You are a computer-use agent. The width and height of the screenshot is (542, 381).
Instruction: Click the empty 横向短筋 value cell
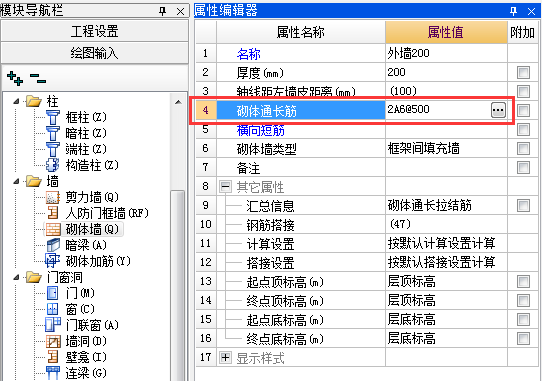coord(446,130)
